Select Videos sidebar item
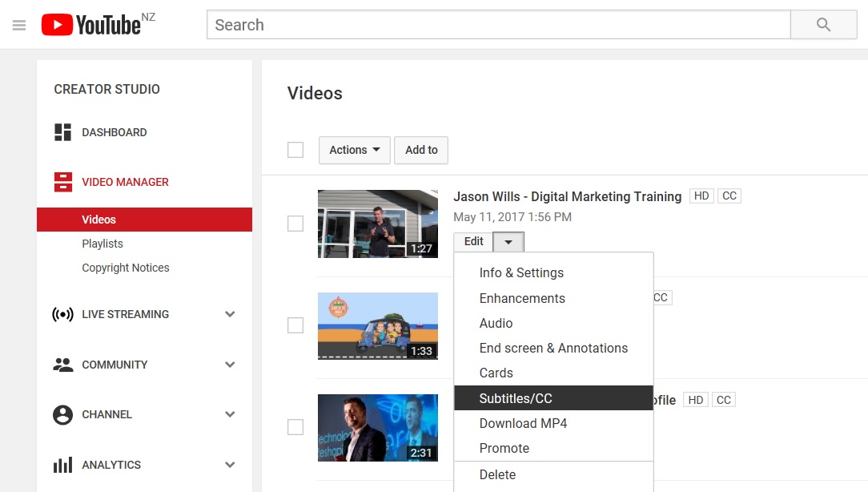Viewport: 868px width, 492px height. (144, 220)
